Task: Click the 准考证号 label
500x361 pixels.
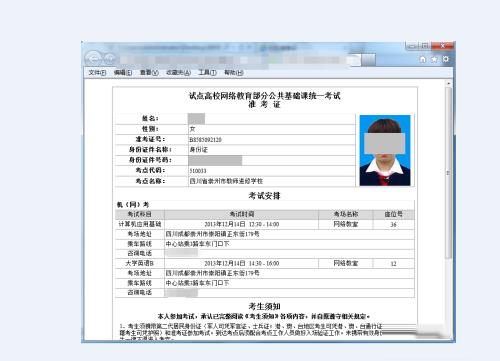Action: (150, 139)
